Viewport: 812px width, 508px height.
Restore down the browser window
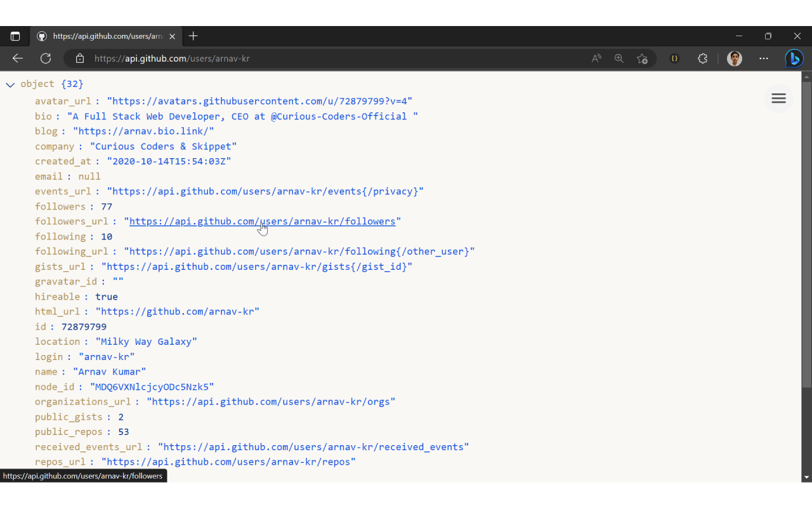tap(768, 36)
